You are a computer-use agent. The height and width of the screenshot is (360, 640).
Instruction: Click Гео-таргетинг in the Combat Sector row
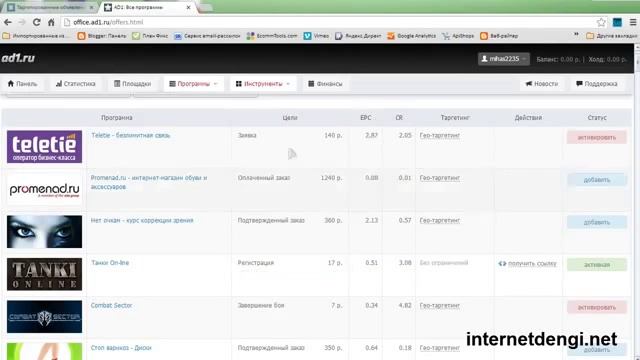pos(440,306)
